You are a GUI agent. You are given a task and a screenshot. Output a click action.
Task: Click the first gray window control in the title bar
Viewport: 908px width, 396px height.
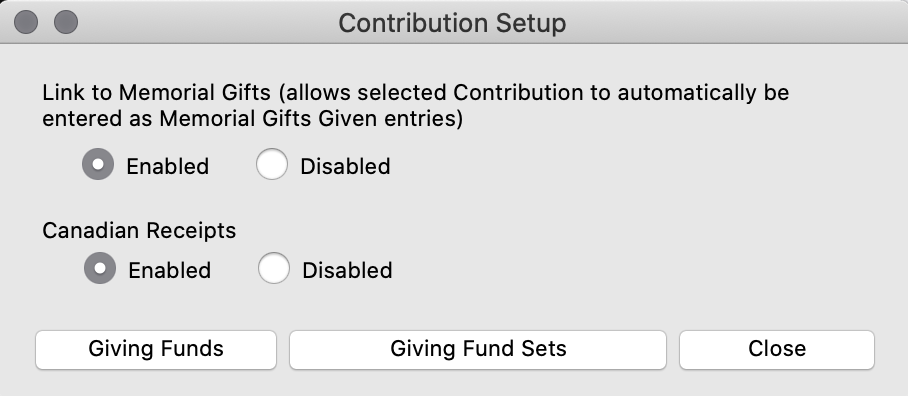pyautogui.click(x=26, y=23)
